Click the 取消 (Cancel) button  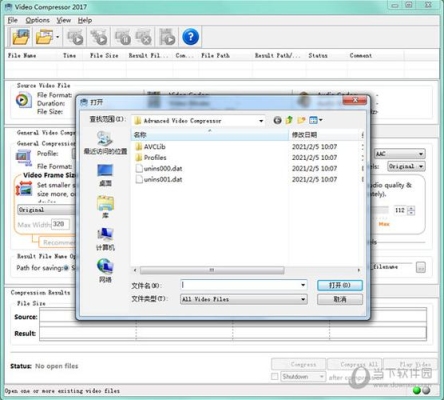coord(340,299)
